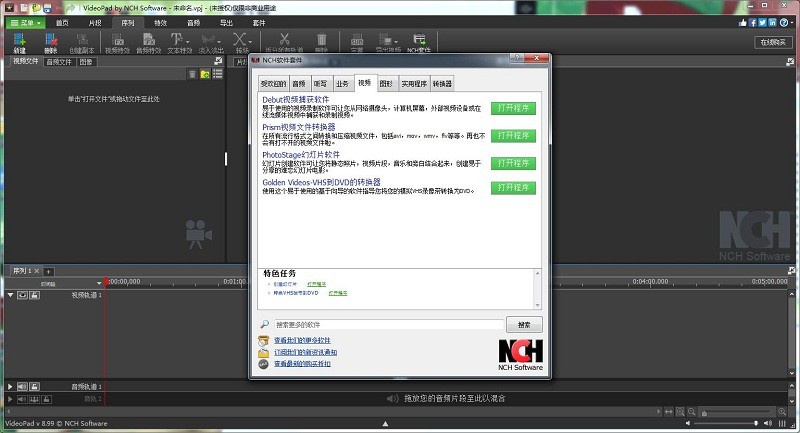Click the search more software input field

click(x=388, y=324)
